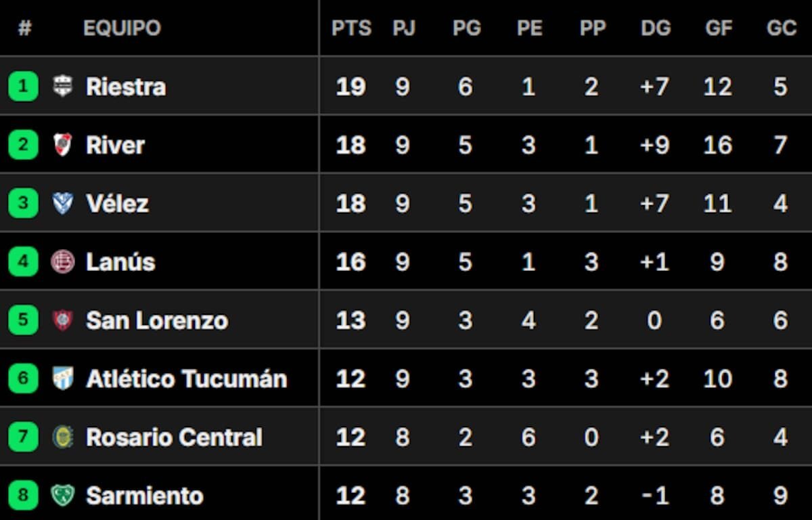Click the EQUIPO column header

coord(122,28)
